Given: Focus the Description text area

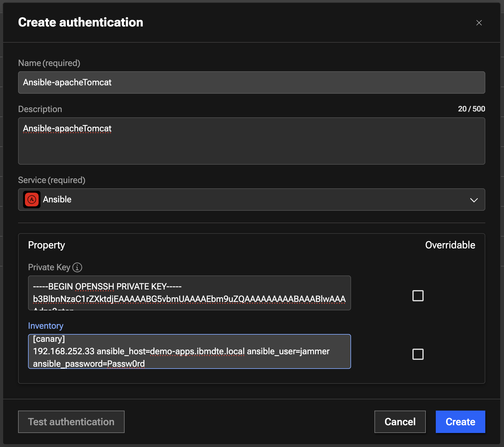Looking at the screenshot, I should 251,141.
